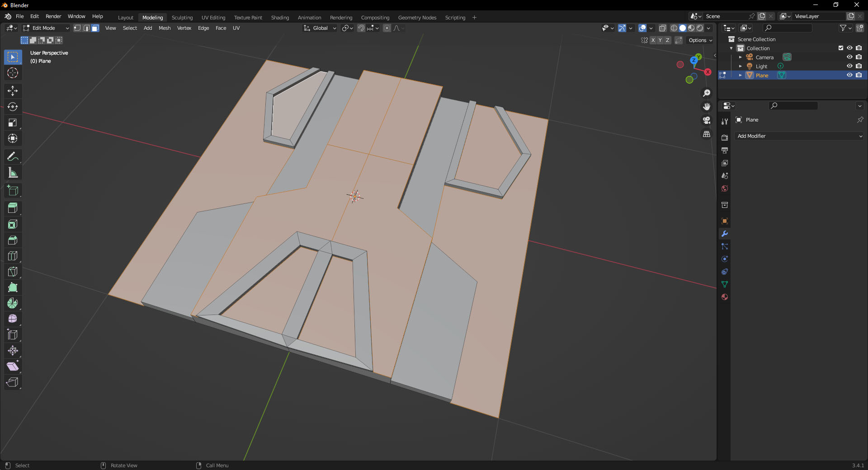Viewport: 868px width, 470px height.
Task: Select the Rotate tool
Action: pos(13,107)
